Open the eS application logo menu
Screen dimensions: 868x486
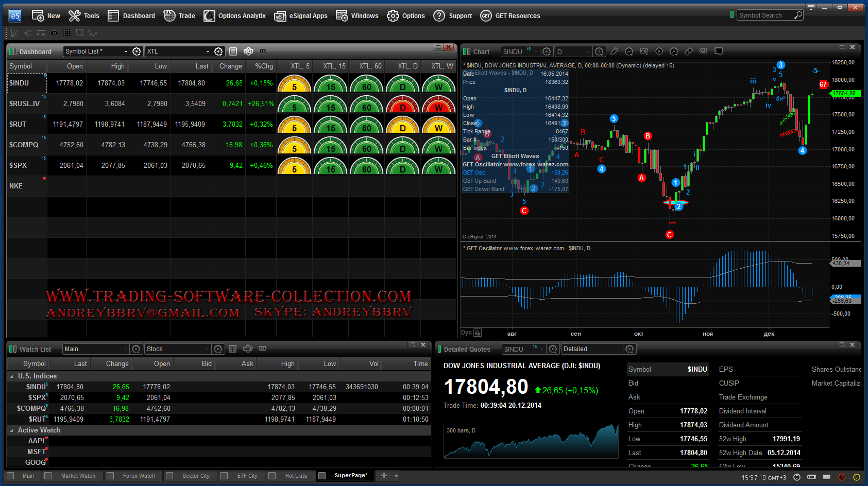(15, 16)
